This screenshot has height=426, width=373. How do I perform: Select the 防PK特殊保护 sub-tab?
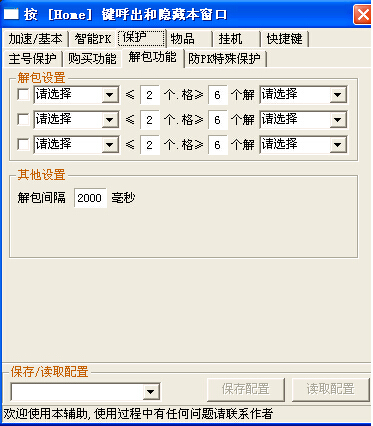point(225,59)
